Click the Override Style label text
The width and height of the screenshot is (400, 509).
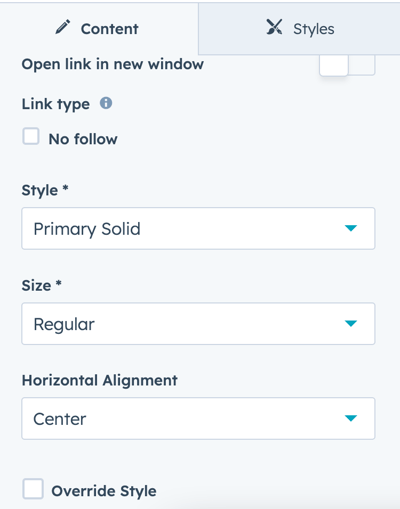[104, 491]
